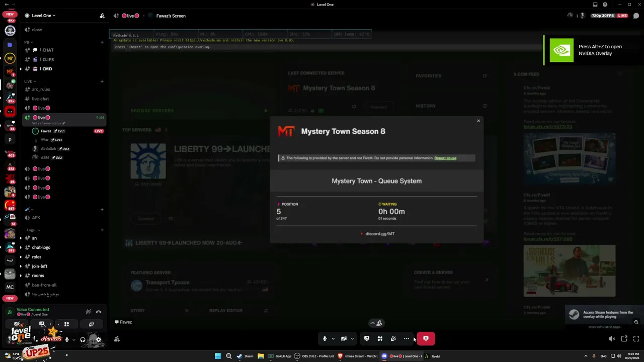This screenshot has height=362, width=644.
Task: Launch activities from the stream control bar
Action: click(x=380, y=339)
